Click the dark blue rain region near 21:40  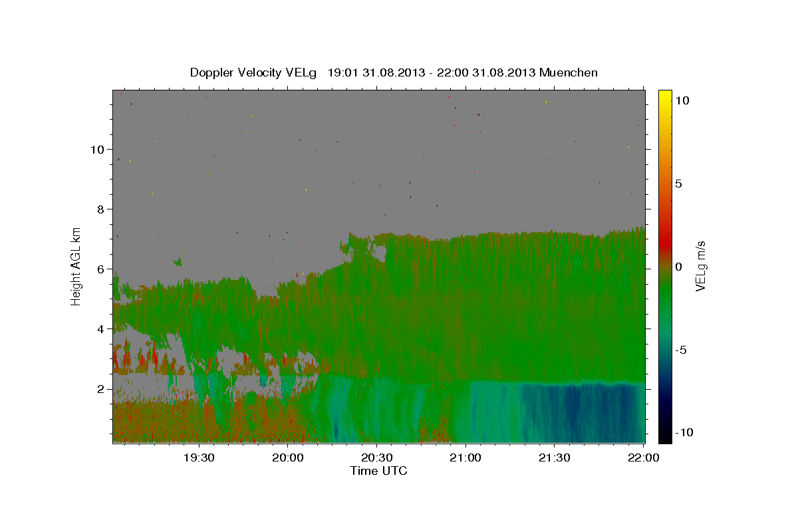point(579,412)
